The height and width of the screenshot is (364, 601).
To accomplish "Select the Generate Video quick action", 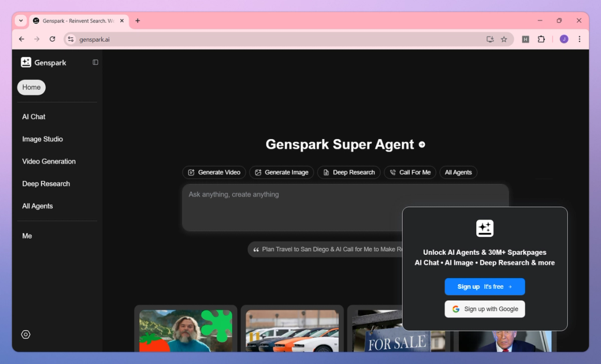I will (x=214, y=172).
